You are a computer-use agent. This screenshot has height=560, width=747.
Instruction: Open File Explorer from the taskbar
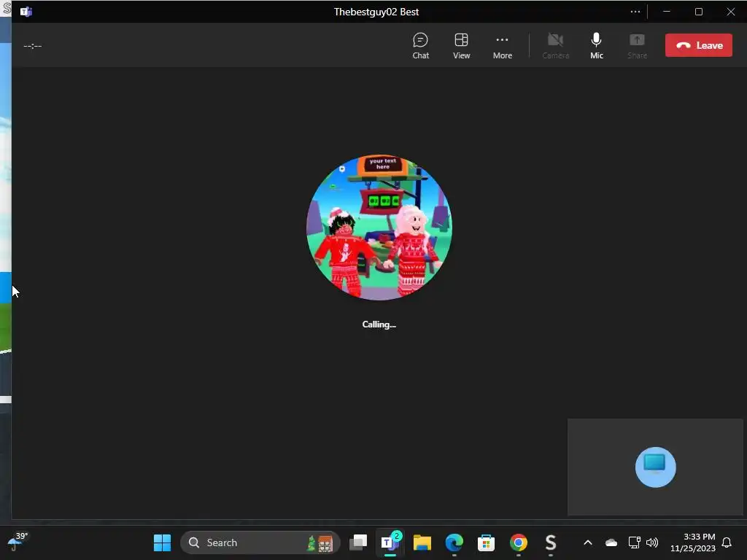422,542
